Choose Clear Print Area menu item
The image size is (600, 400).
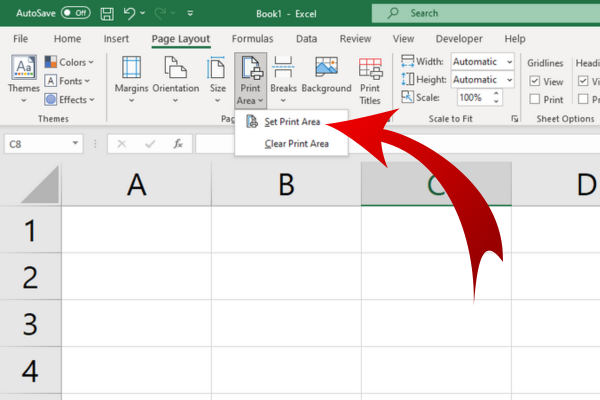coord(291,144)
